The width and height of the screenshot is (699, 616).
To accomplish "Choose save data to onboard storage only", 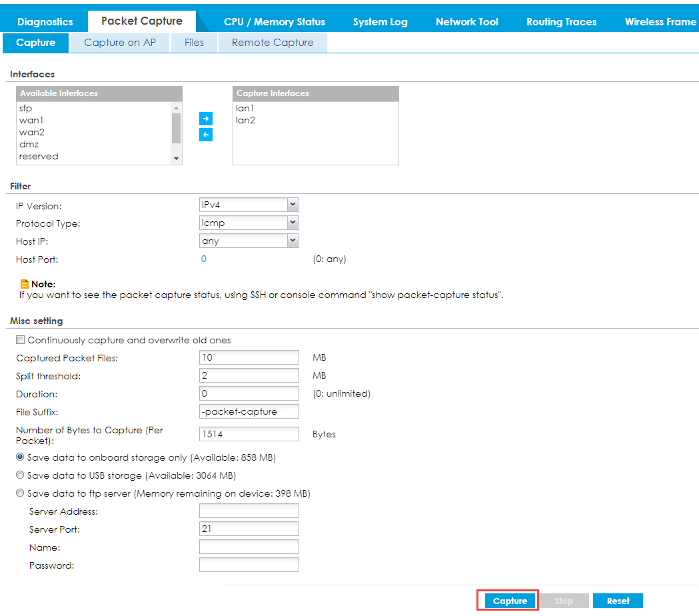I will (21, 458).
